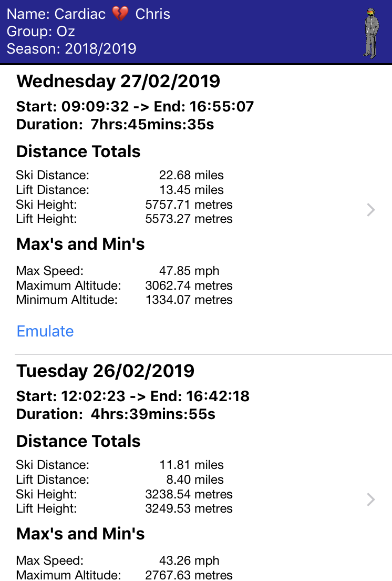Click Wednesday's Distance Totals heading
Image resolution: width=392 pixels, height=581 pixels.
(x=78, y=152)
